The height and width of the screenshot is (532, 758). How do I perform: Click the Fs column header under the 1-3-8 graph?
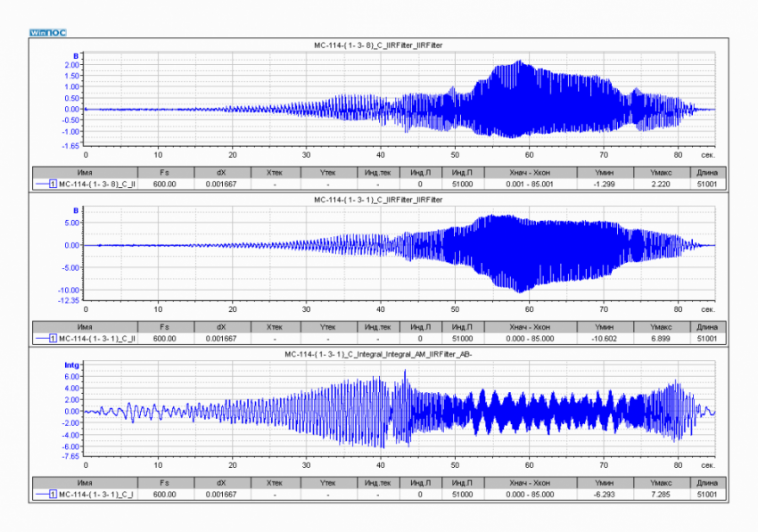click(164, 171)
